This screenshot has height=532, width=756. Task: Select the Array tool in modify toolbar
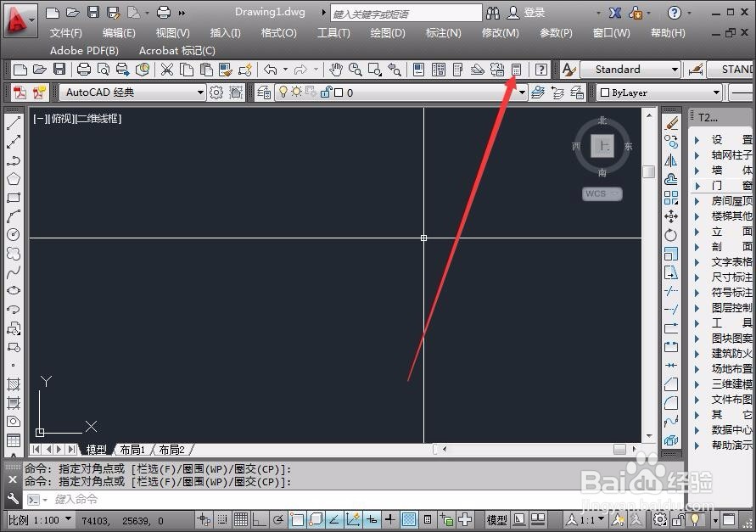[x=671, y=198]
